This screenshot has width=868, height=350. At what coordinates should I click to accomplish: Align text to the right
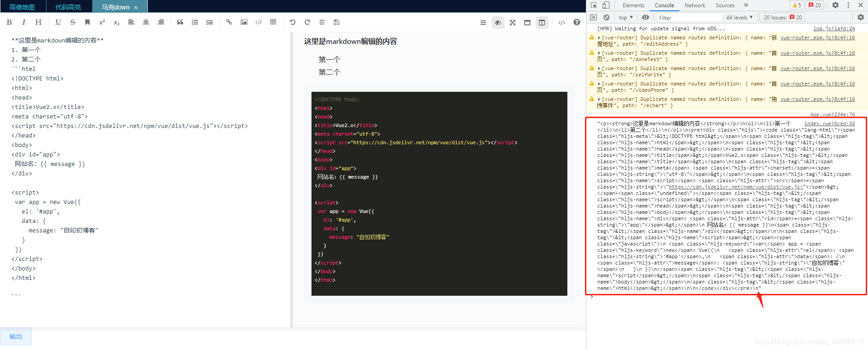pos(160,22)
